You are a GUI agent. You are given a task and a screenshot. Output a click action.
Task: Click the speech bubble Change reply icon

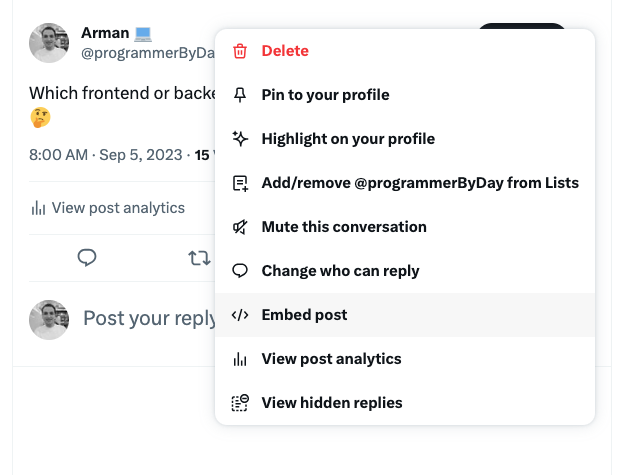pos(239,271)
